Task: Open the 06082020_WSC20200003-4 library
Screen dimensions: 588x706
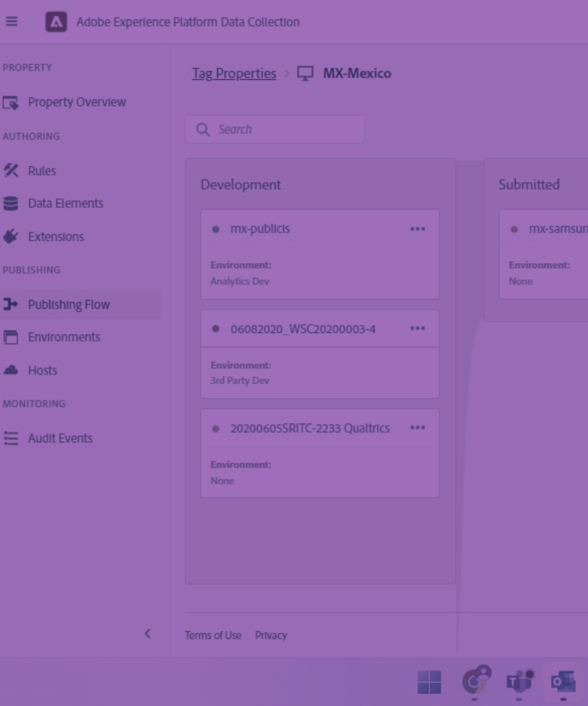Action: 303,329
